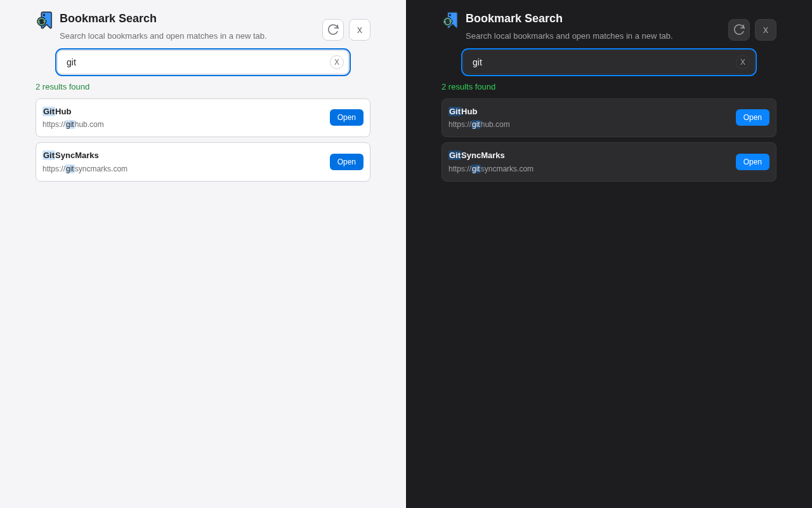Open the GitSyncMarks bookmark in the light panel
Screen dimensions: 812x508
[346, 162]
